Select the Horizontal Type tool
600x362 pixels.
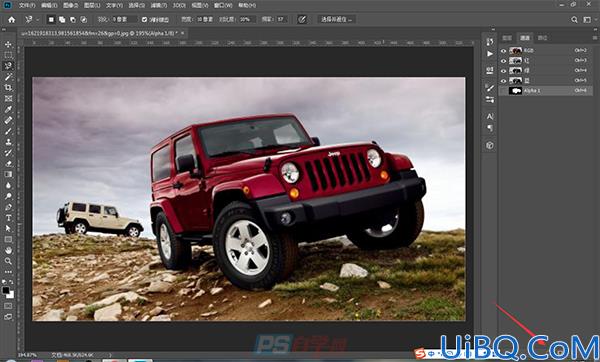click(x=8, y=218)
